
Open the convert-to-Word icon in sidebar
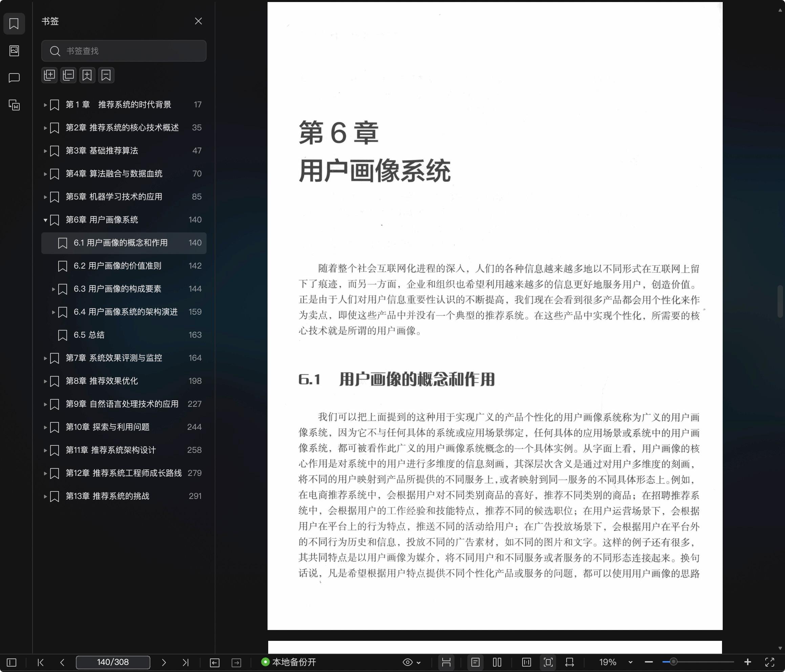(x=14, y=105)
